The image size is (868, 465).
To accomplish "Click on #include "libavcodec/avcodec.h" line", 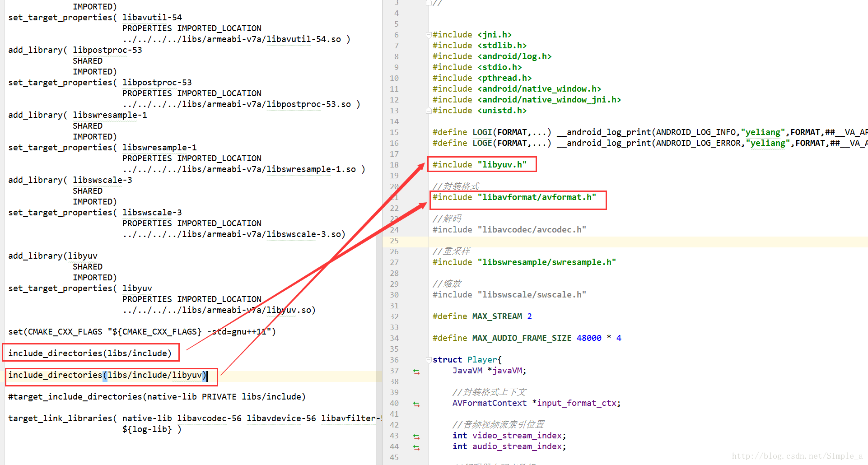I will [509, 229].
